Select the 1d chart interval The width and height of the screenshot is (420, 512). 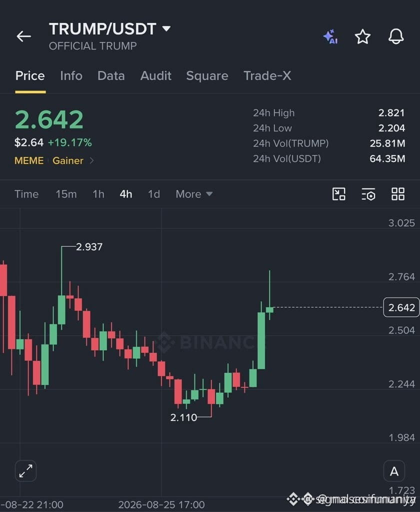pos(154,194)
